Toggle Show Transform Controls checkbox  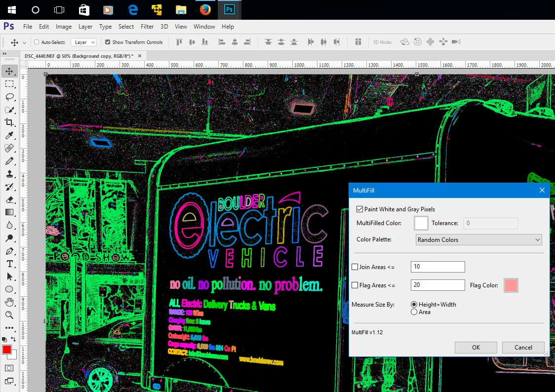[108, 42]
